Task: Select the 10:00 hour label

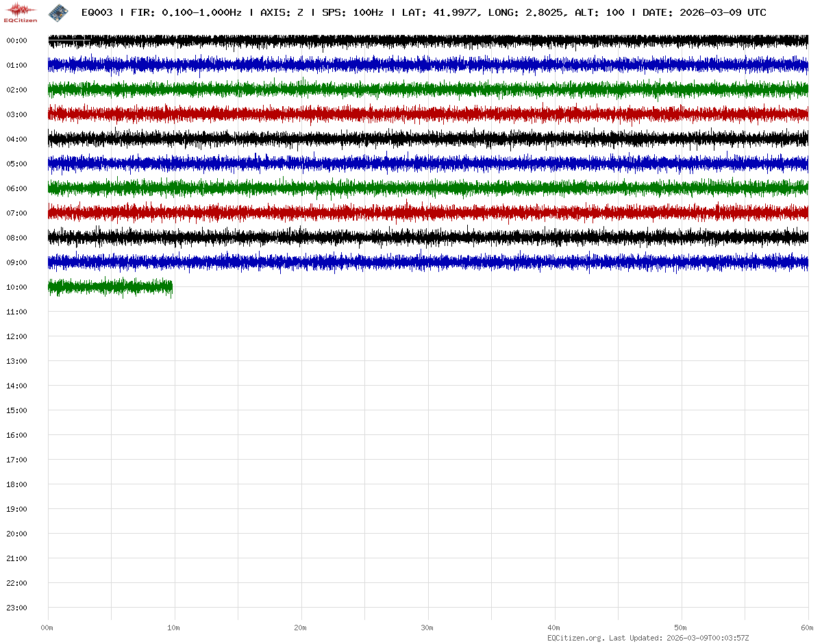Action: tap(16, 287)
